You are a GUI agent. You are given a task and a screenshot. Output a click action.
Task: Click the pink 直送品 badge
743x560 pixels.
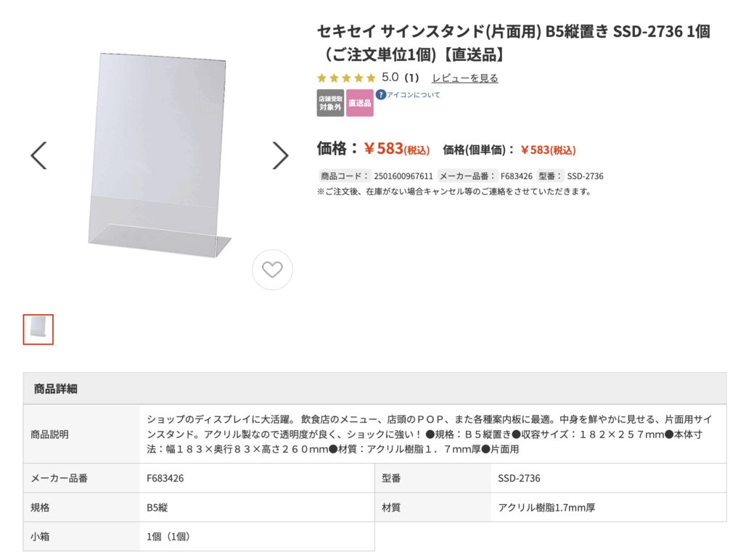pyautogui.click(x=360, y=103)
